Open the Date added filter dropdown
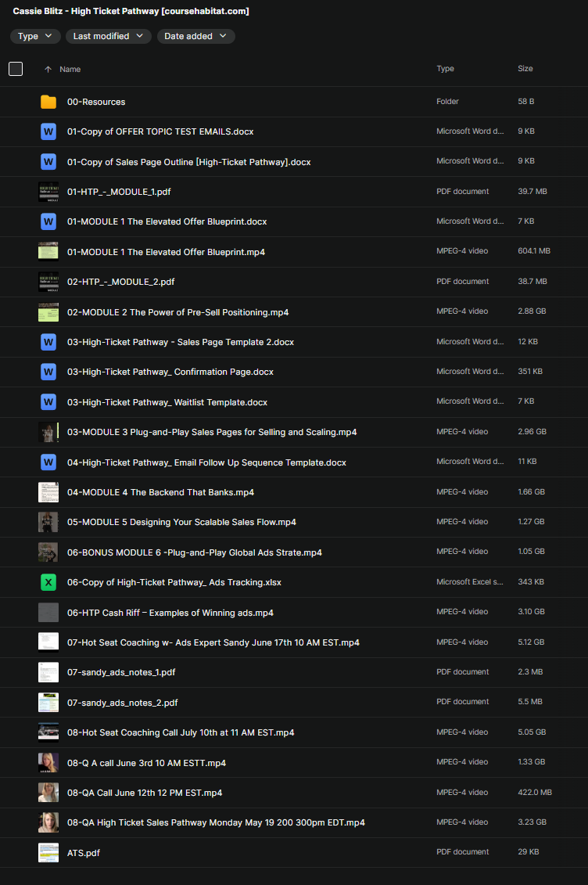This screenshot has height=885, width=588. coord(195,36)
